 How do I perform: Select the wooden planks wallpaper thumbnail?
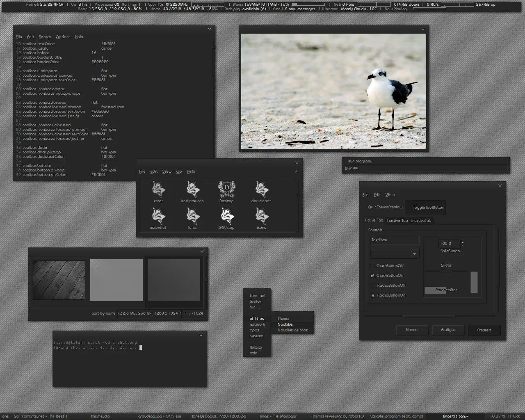pyautogui.click(x=59, y=280)
